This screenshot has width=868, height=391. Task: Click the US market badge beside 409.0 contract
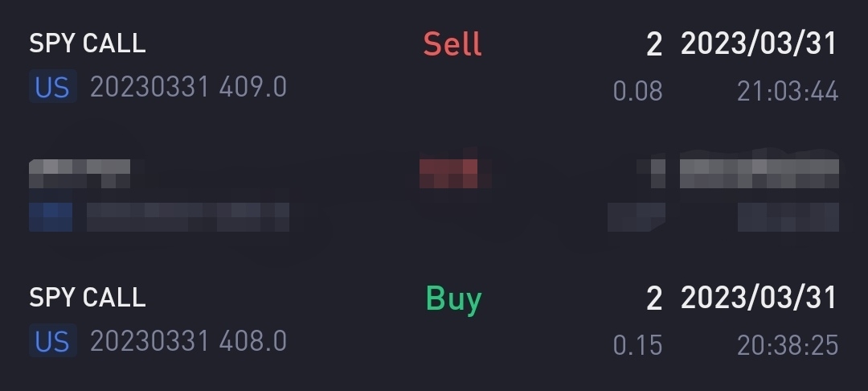point(52,86)
